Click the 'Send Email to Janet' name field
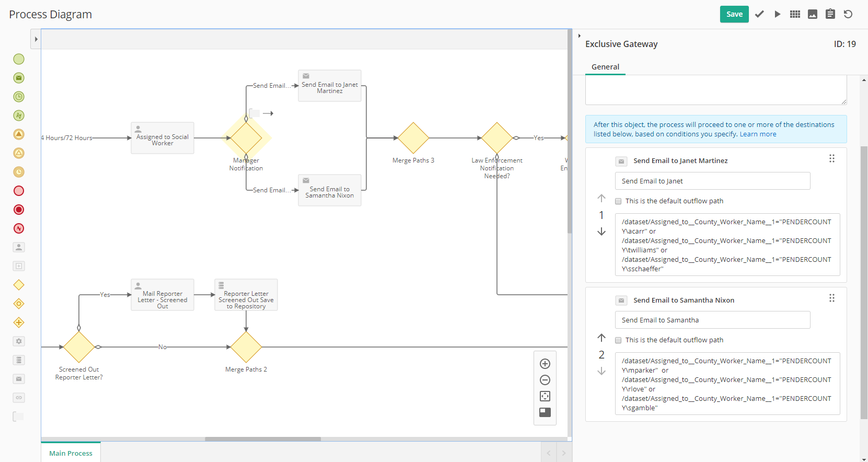 (712, 181)
